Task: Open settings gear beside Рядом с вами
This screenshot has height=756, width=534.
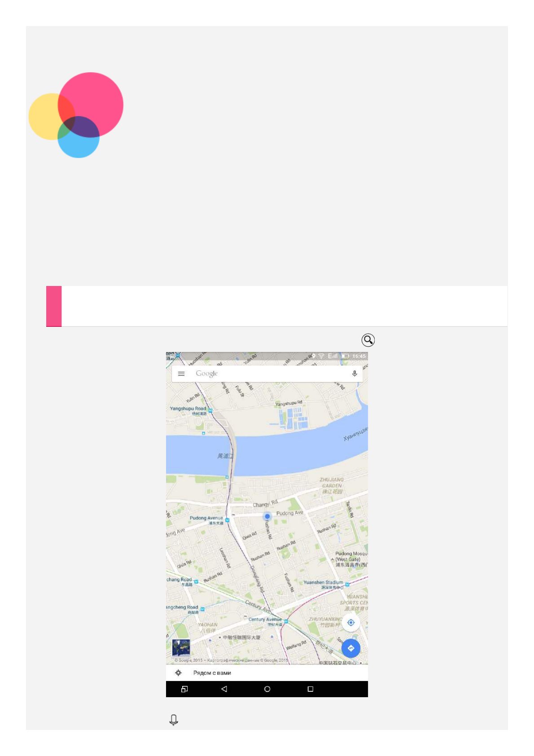Action: point(178,672)
